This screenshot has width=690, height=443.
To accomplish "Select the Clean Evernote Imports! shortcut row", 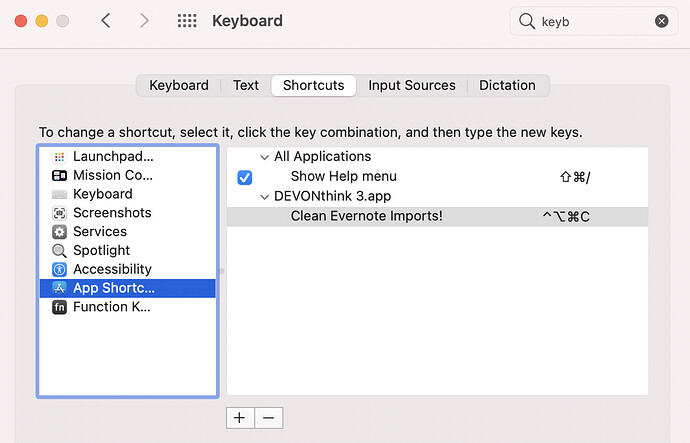I will pyautogui.click(x=437, y=216).
